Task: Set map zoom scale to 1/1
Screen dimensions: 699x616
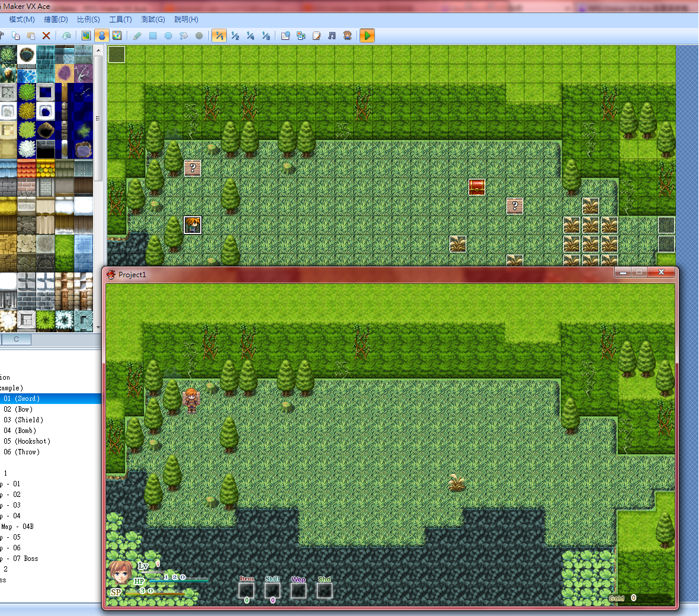Action: tap(219, 36)
